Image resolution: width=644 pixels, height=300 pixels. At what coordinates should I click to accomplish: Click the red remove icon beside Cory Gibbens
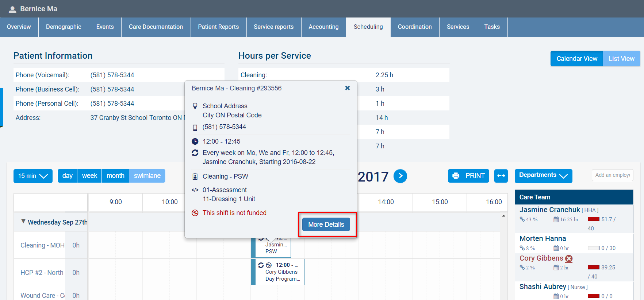click(569, 258)
